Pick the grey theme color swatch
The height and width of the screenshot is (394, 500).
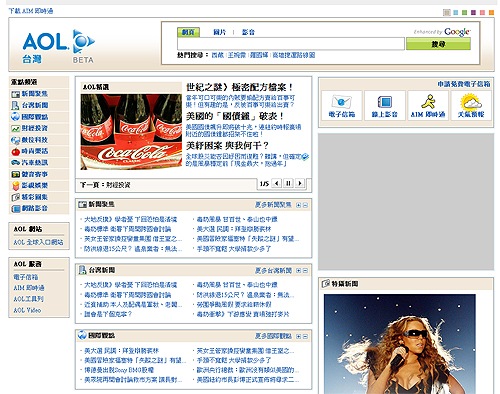[x=447, y=13]
